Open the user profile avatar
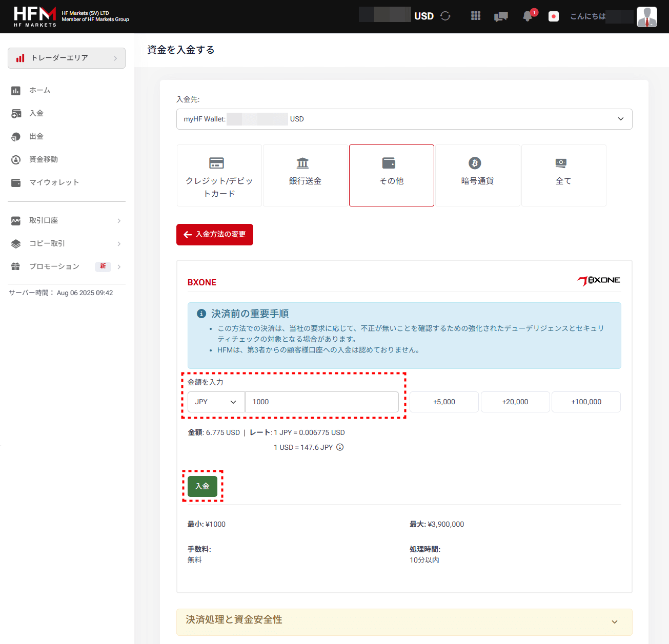Viewport: 669px width, 644px height. [x=647, y=17]
